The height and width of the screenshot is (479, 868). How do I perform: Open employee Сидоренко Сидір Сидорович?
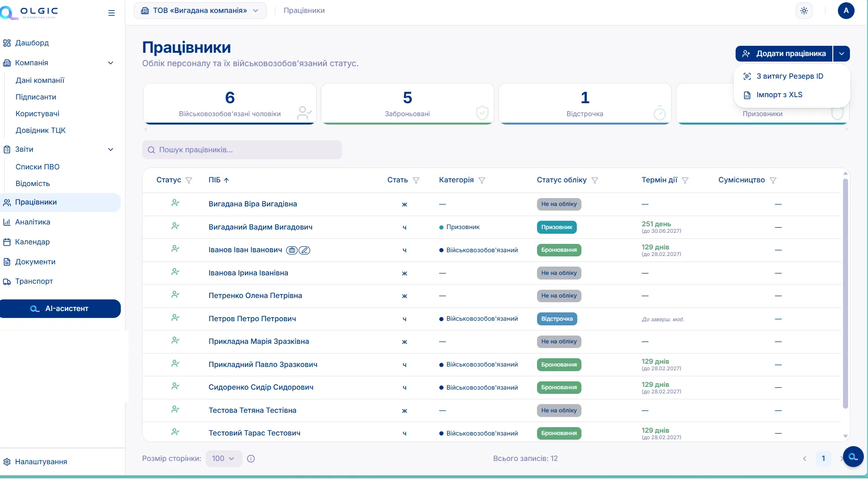tap(261, 387)
